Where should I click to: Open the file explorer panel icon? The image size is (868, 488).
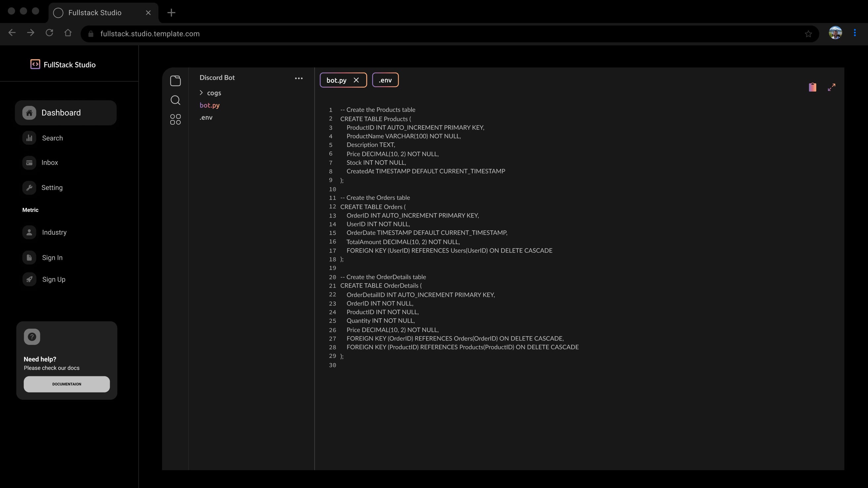pyautogui.click(x=175, y=81)
